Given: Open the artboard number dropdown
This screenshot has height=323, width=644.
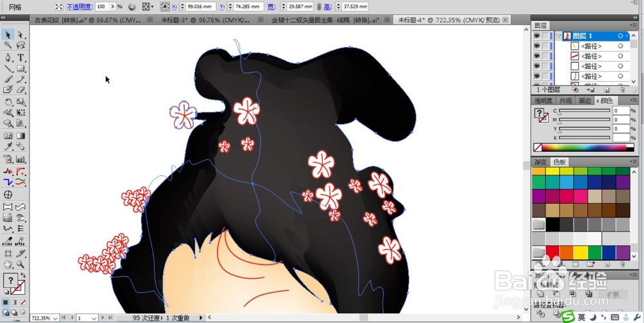Looking at the screenshot, I should (94, 318).
